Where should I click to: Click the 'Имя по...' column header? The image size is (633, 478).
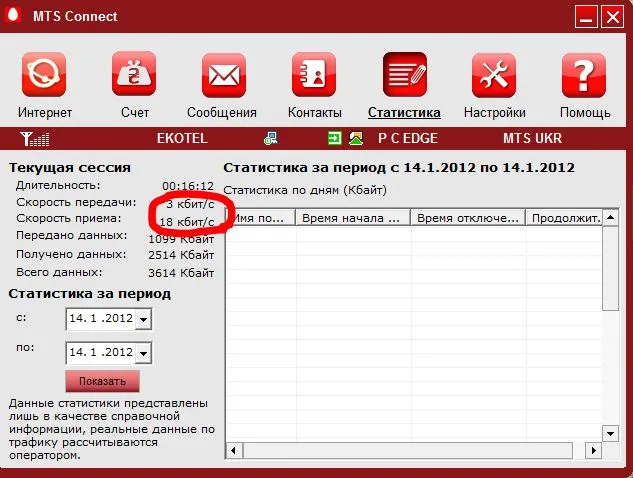click(x=260, y=218)
